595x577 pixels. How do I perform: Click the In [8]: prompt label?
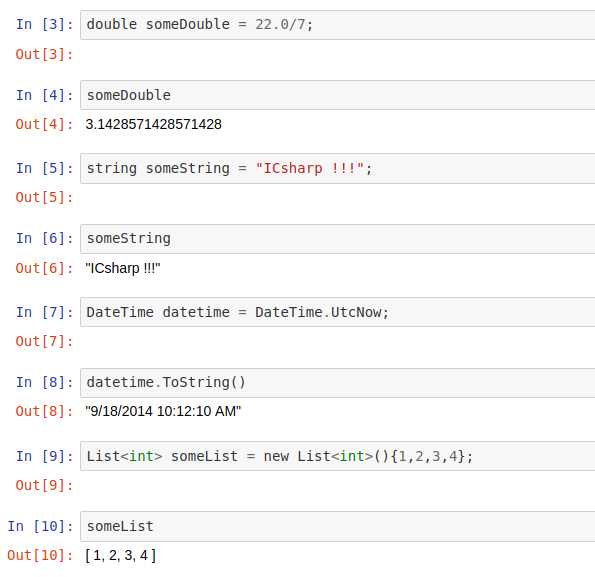click(x=44, y=382)
